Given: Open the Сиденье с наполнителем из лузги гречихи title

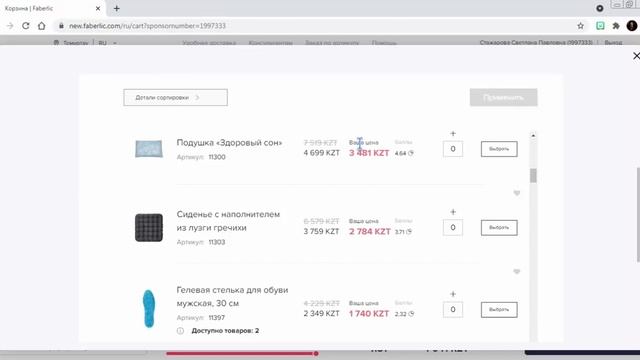Looking at the screenshot, I should click(228, 221).
